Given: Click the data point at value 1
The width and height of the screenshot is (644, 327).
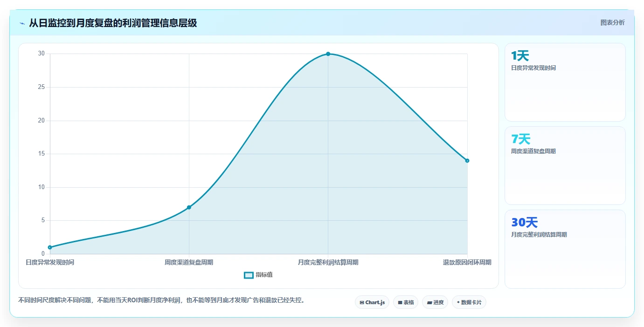Looking at the screenshot, I should point(50,247).
